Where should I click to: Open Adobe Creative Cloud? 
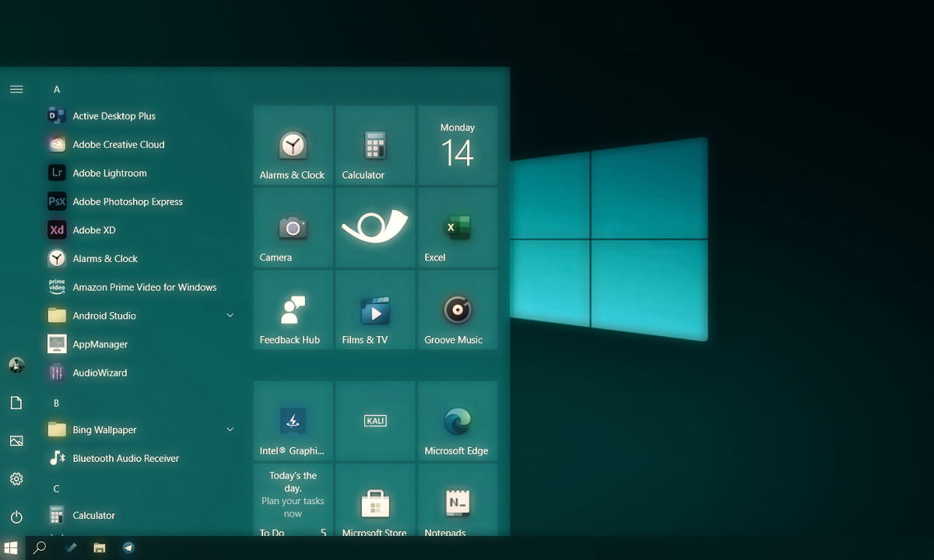[118, 144]
